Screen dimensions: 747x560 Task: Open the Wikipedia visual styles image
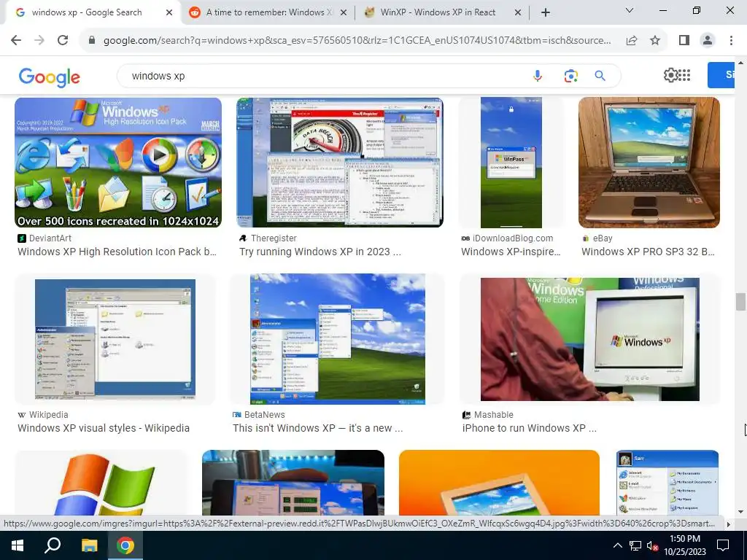(115, 338)
